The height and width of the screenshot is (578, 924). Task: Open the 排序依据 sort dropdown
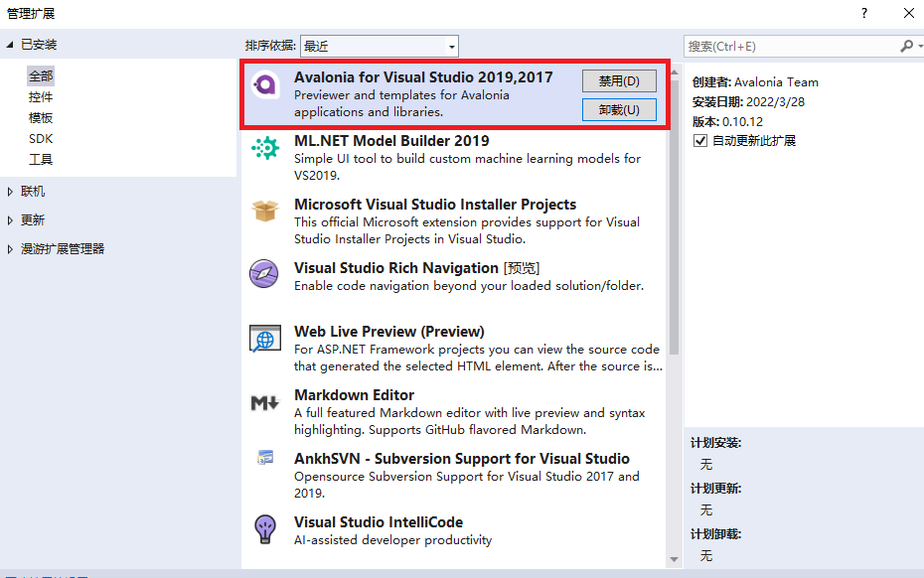(379, 46)
